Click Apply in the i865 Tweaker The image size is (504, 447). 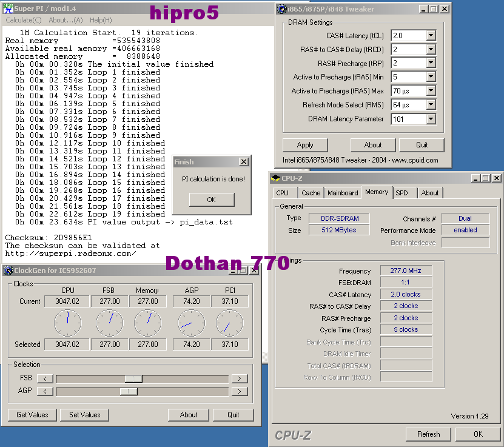[305, 145]
